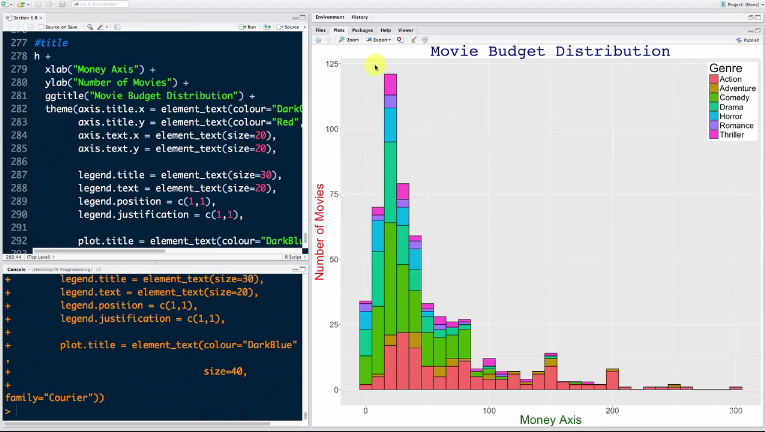Click the Money Axis x-axis label in plot
The width and height of the screenshot is (765, 432).
coord(550,420)
